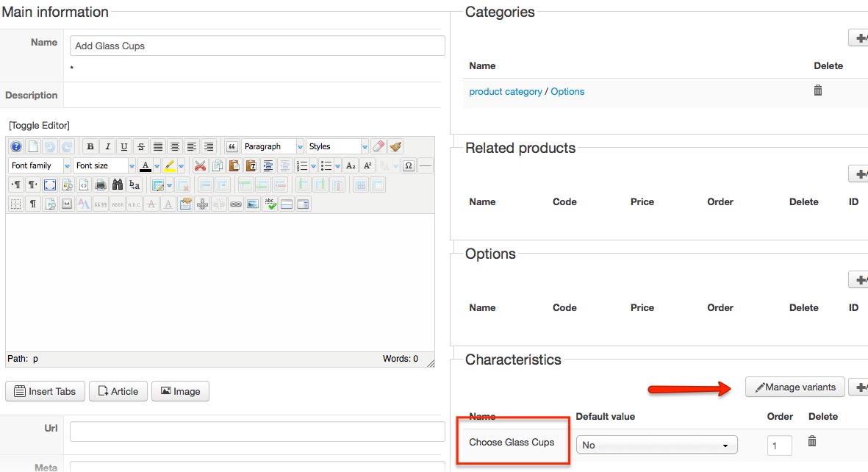
Task: Open find with the binoculars icon
Action: point(118,185)
